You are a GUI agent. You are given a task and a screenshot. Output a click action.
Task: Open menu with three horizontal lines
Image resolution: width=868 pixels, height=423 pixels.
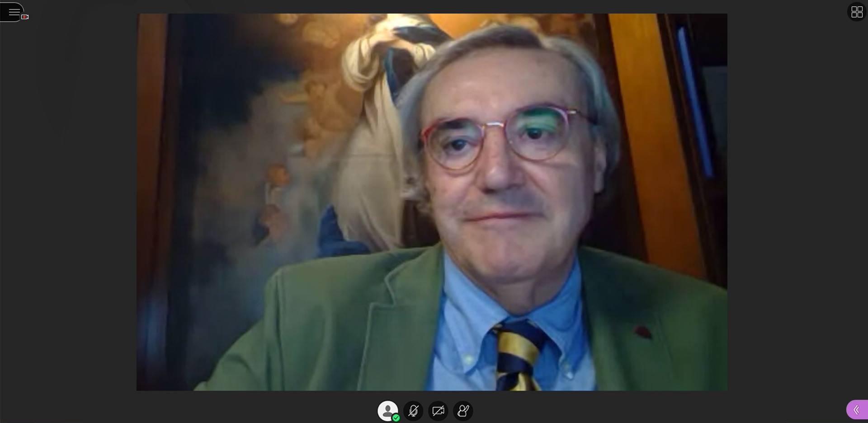(14, 12)
